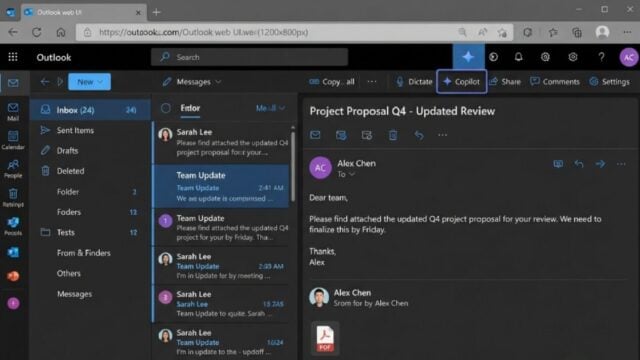This screenshot has width=640, height=360.
Task: Click the undo arrow icon in message toolbar
Action: tap(419, 135)
